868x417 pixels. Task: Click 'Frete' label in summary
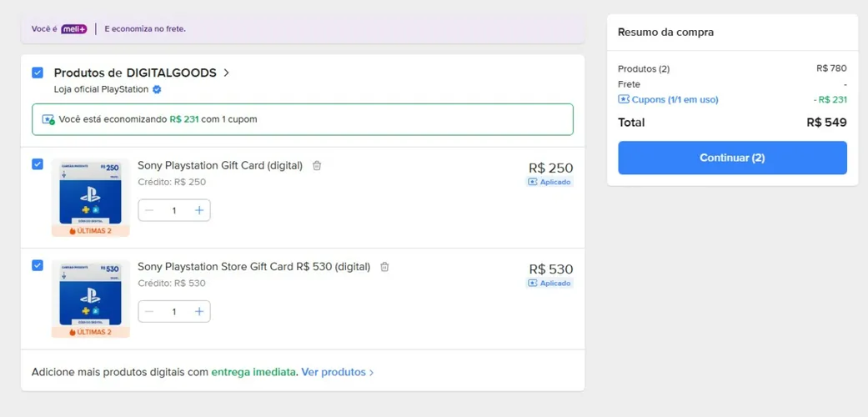[x=630, y=85]
